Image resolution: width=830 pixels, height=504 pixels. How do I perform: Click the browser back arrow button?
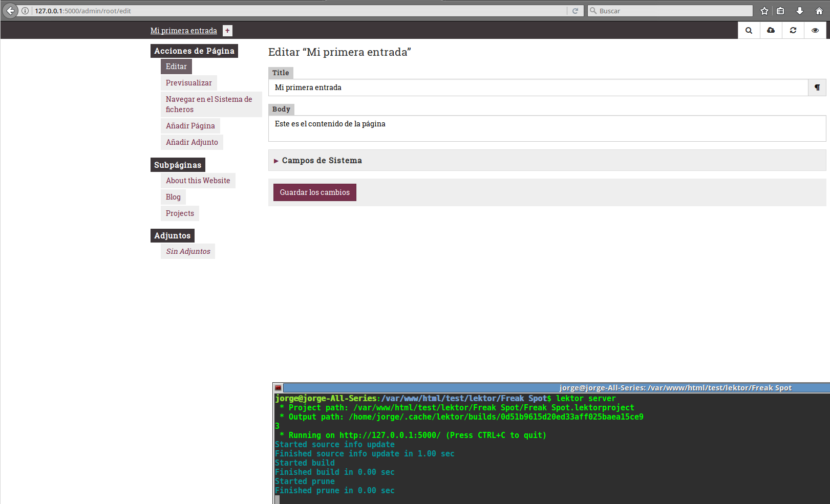(10, 11)
